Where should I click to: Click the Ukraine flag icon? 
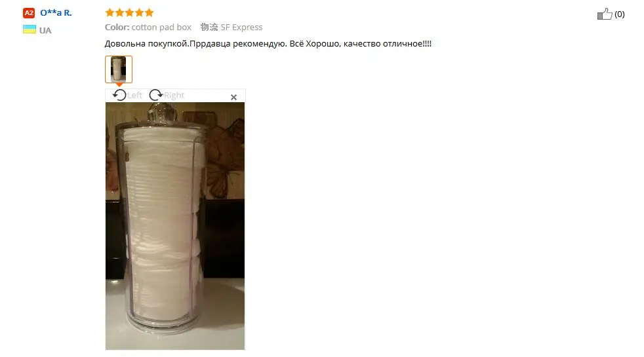pos(29,29)
